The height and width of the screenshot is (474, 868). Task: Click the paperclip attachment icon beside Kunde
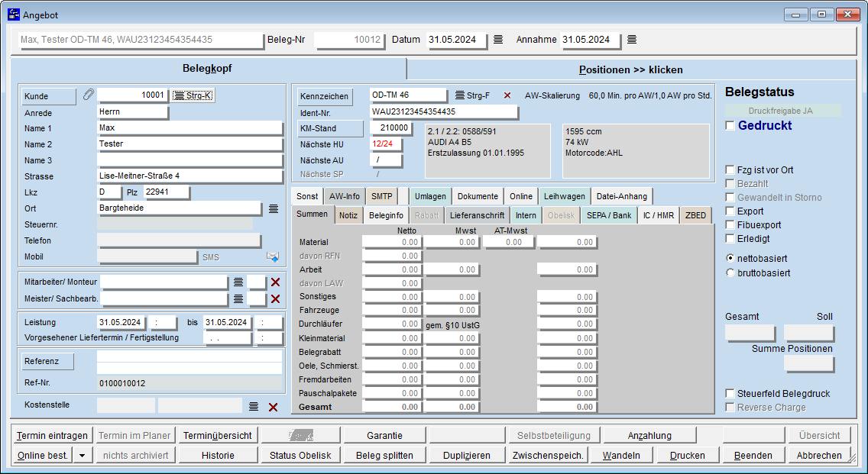(x=88, y=95)
